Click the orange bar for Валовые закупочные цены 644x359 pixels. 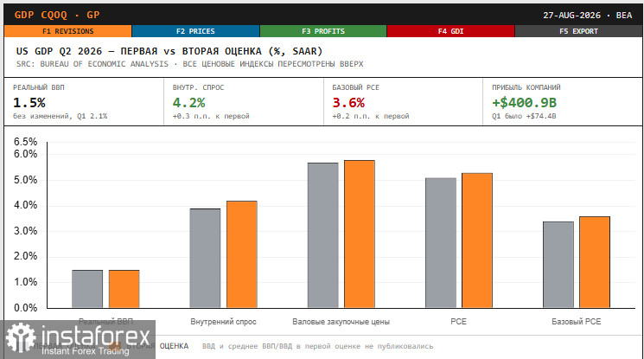point(360,234)
